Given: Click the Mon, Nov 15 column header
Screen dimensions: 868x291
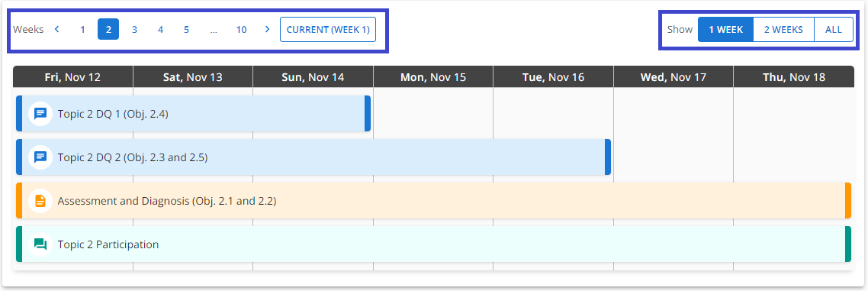Looking at the screenshot, I should (433, 77).
